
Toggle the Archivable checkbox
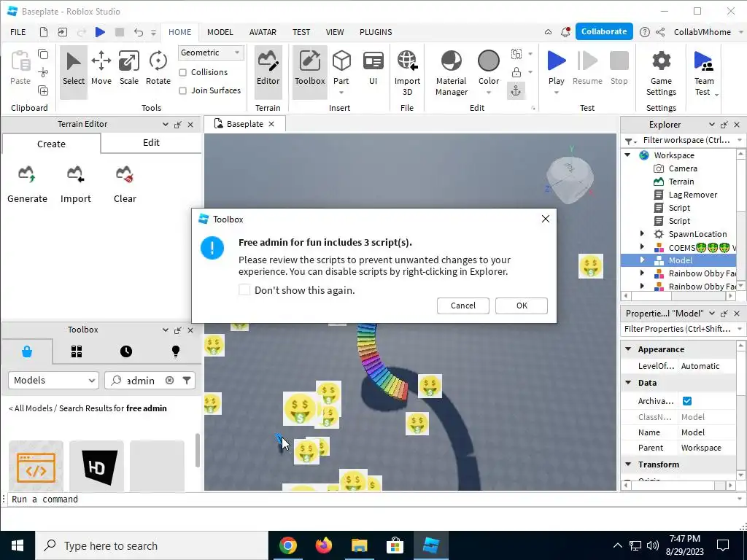pos(687,401)
